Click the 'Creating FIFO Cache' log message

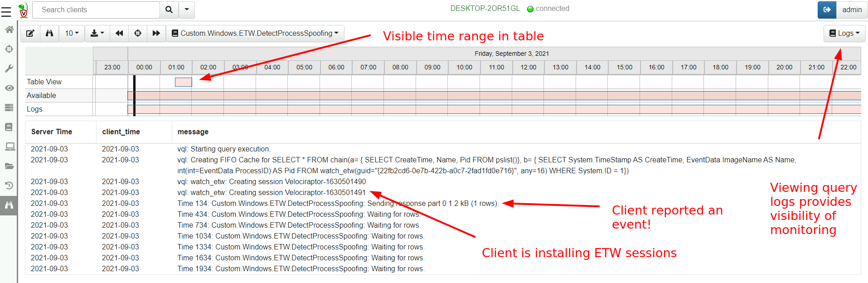tap(487, 165)
